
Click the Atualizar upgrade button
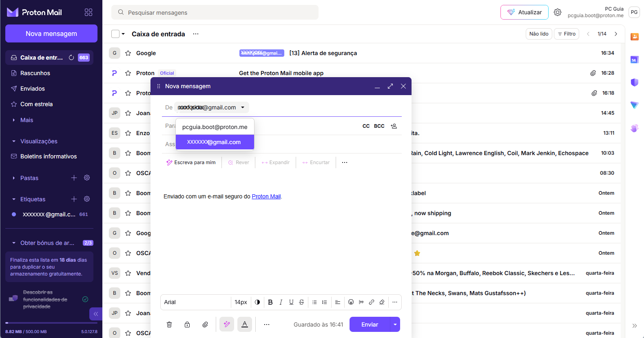coord(524,12)
